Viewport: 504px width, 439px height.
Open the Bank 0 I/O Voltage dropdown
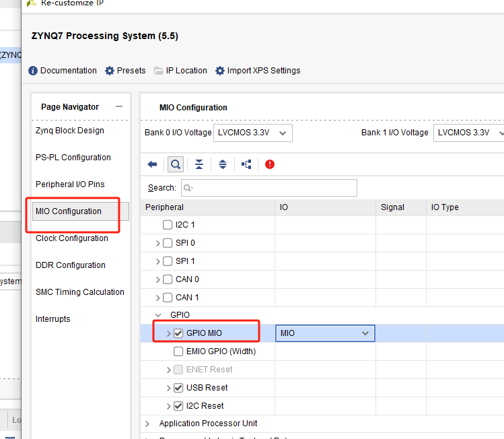point(253,133)
